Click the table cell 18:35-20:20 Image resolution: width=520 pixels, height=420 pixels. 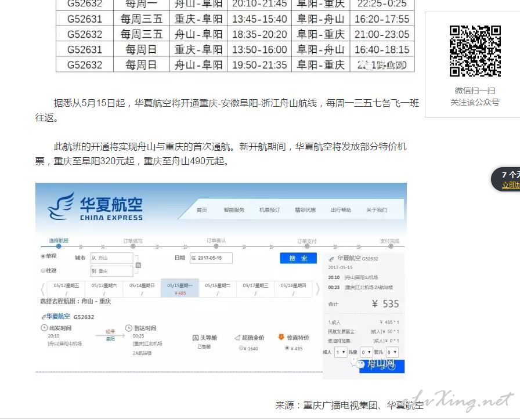tap(259, 34)
